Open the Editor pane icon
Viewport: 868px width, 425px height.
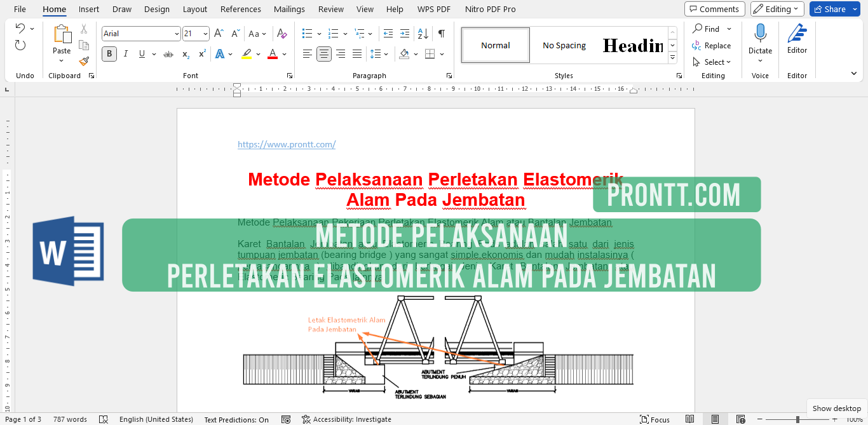[797, 34]
